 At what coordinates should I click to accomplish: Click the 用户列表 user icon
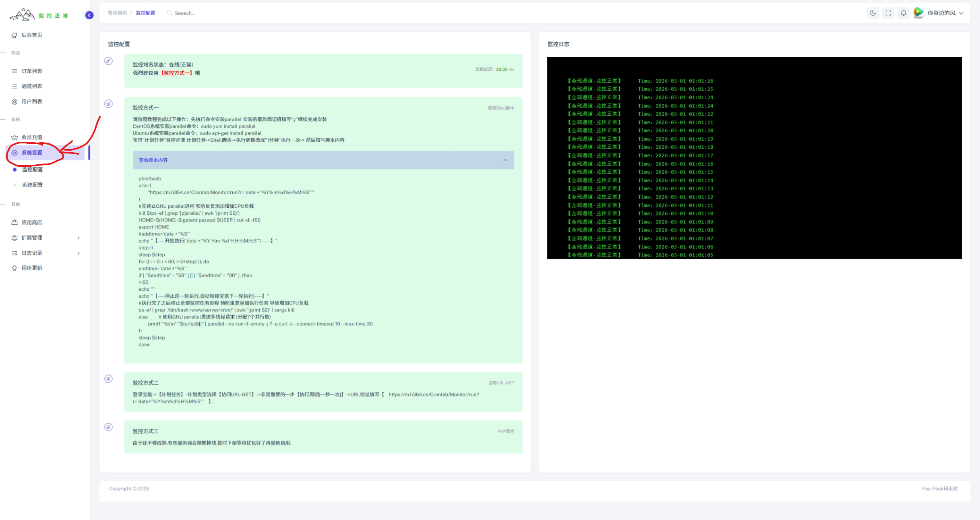click(x=14, y=102)
